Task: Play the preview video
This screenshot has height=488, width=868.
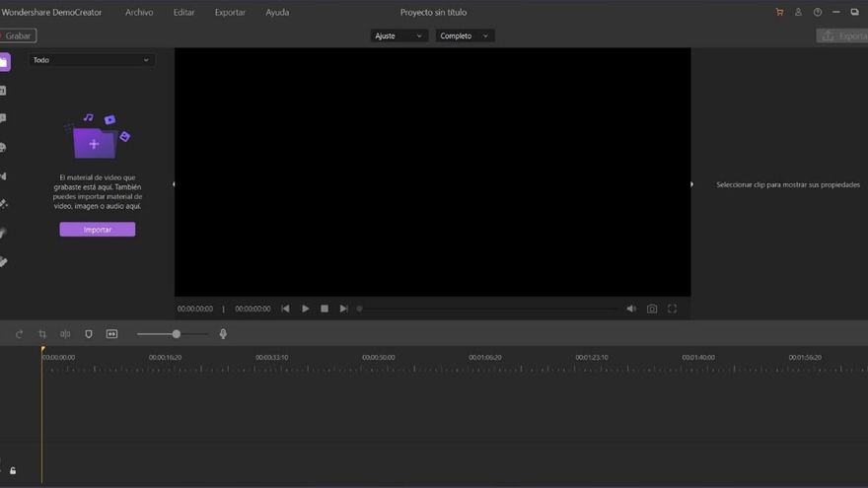Action: [x=305, y=309]
